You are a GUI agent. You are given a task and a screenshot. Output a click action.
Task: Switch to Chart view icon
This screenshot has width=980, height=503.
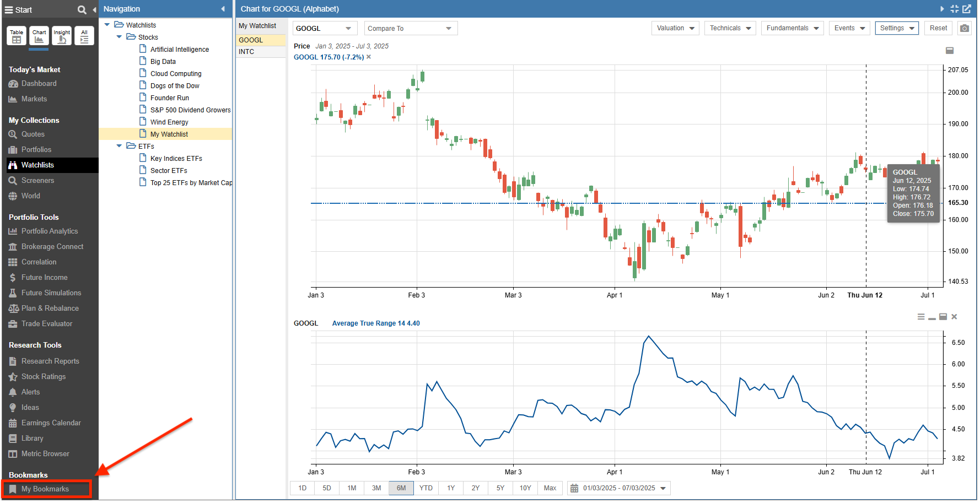pos(39,36)
